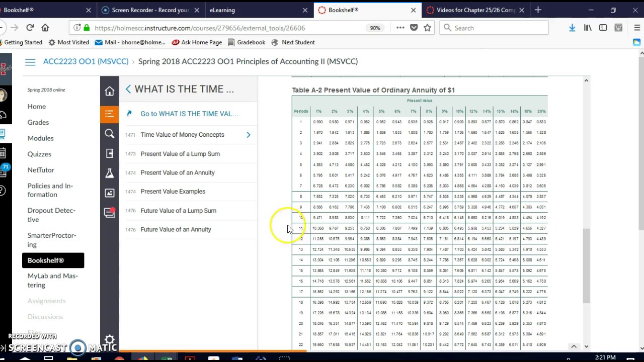Toggle Firefox sidebar view icon
644x362 pixels.
point(603,28)
